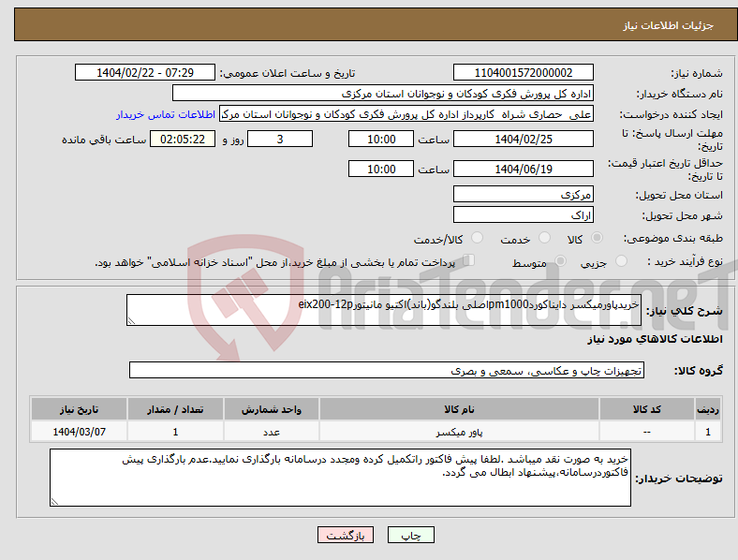Click the resize handle of buyer notes box
The width and height of the screenshot is (738, 560).
[54, 502]
